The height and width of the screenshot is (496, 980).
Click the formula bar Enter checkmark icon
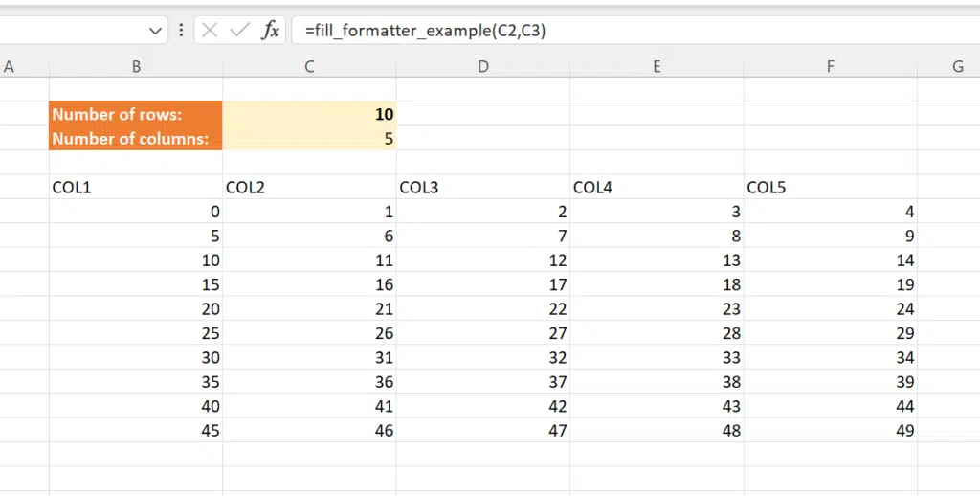(239, 31)
